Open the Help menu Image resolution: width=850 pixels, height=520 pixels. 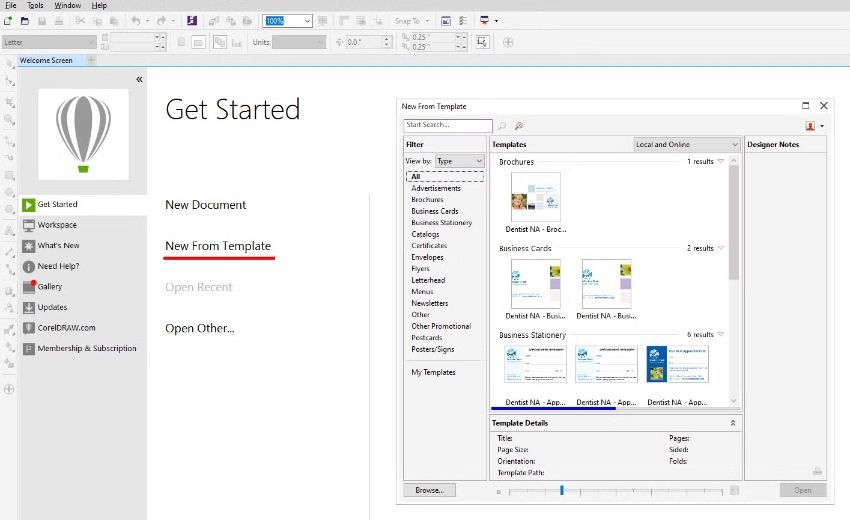point(99,5)
